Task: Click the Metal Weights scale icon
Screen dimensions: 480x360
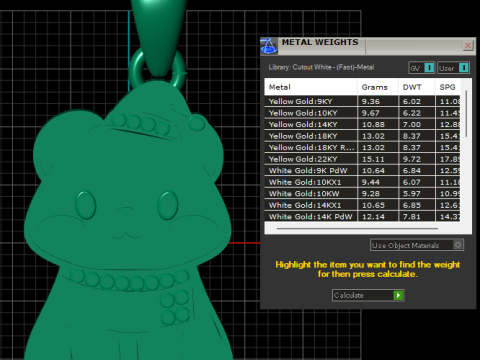Action: (269, 46)
